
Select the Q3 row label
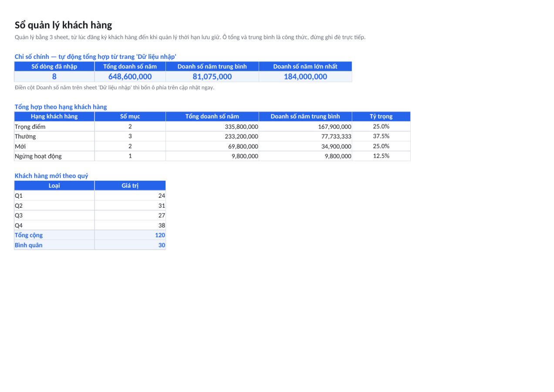point(54,215)
